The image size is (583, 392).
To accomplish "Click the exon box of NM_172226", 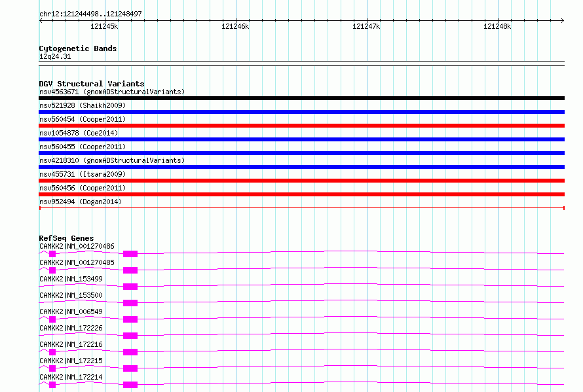I will click(130, 336).
